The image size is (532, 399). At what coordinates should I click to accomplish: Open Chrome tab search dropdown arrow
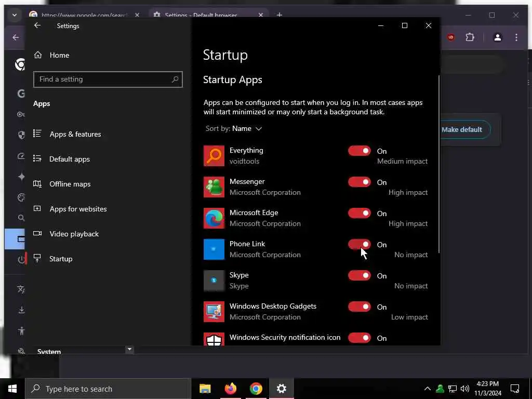coord(14,15)
